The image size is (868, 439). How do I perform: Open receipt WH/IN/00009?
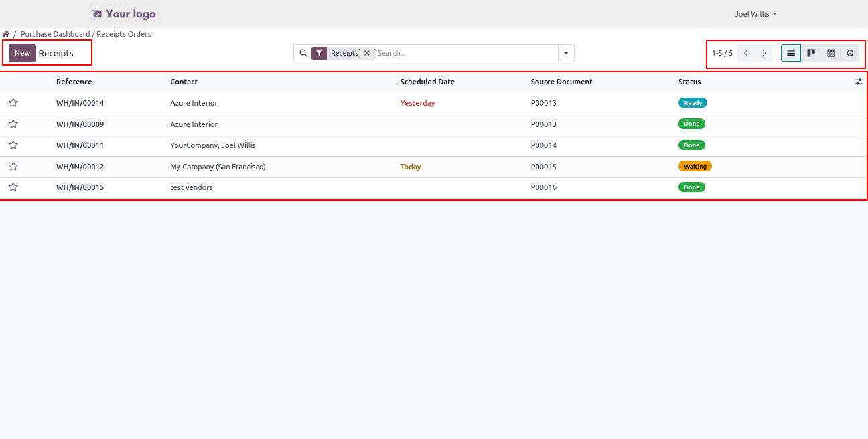80,124
